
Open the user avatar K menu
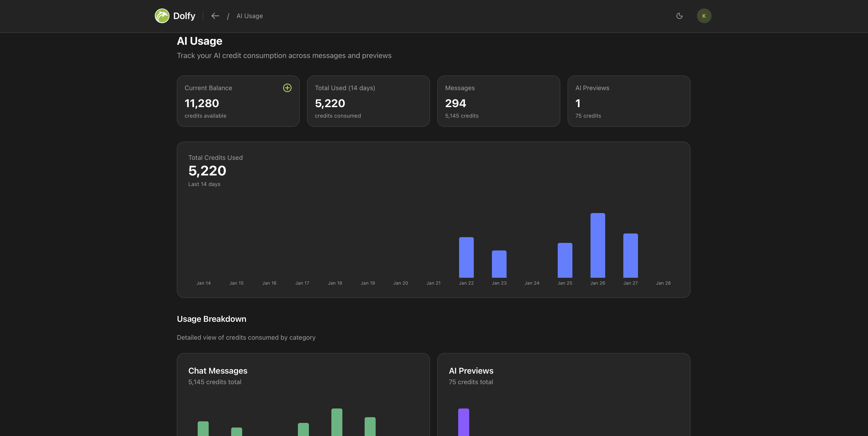coord(704,16)
